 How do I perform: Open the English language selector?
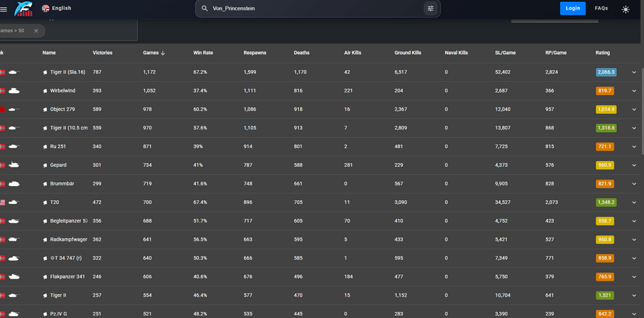click(x=57, y=8)
